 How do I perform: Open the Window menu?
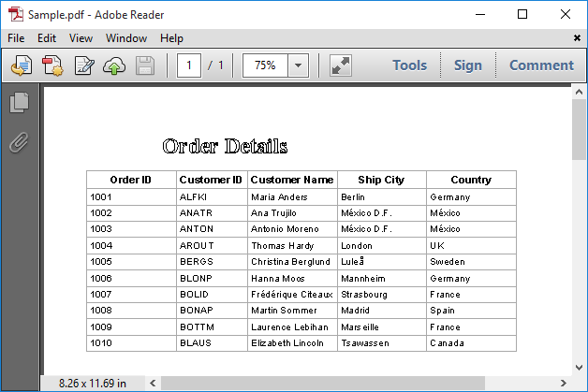point(126,38)
